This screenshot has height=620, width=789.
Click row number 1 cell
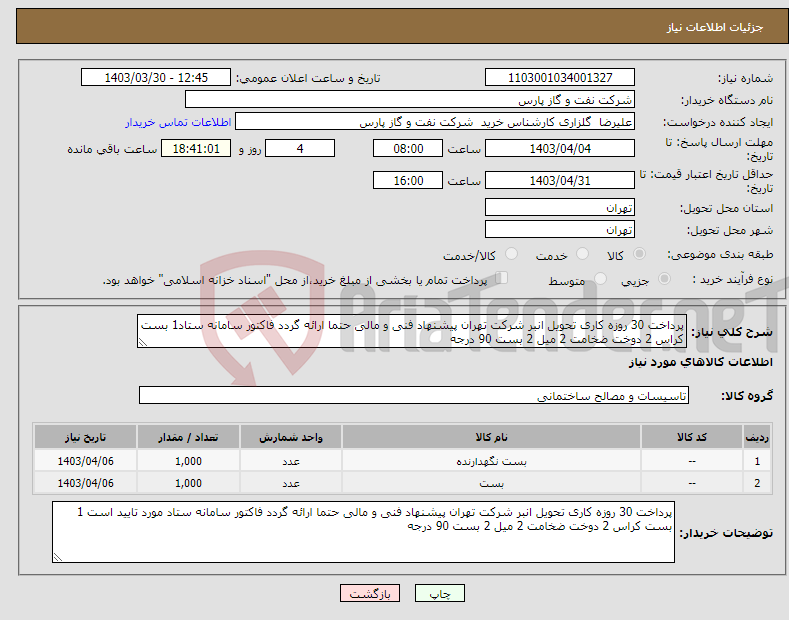click(x=757, y=461)
